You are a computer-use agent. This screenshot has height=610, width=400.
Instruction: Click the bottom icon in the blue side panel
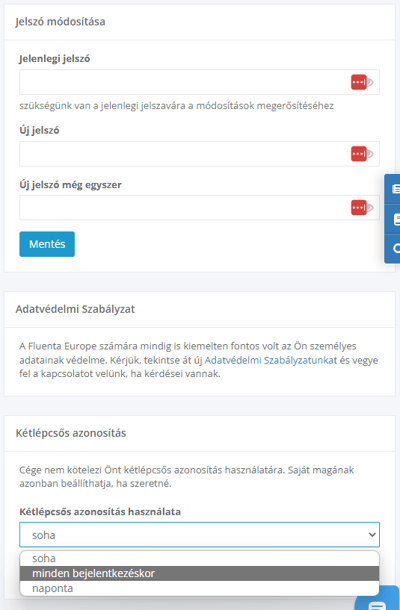pyautogui.click(x=396, y=249)
